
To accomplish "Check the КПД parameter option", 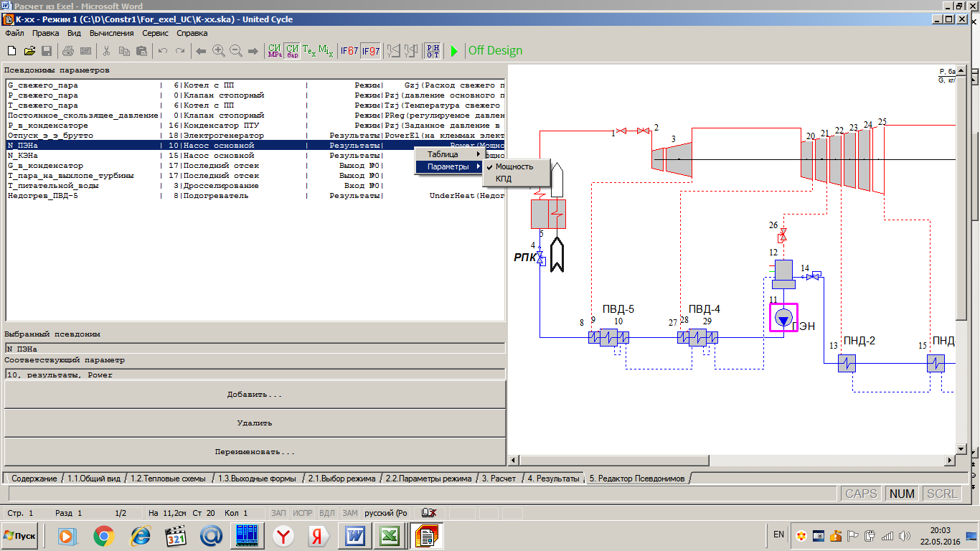I will pos(504,179).
